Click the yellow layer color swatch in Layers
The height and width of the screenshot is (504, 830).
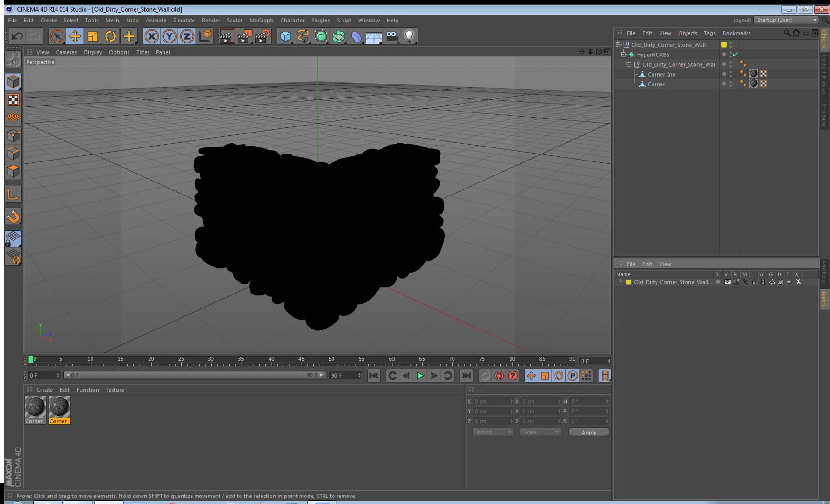(629, 282)
